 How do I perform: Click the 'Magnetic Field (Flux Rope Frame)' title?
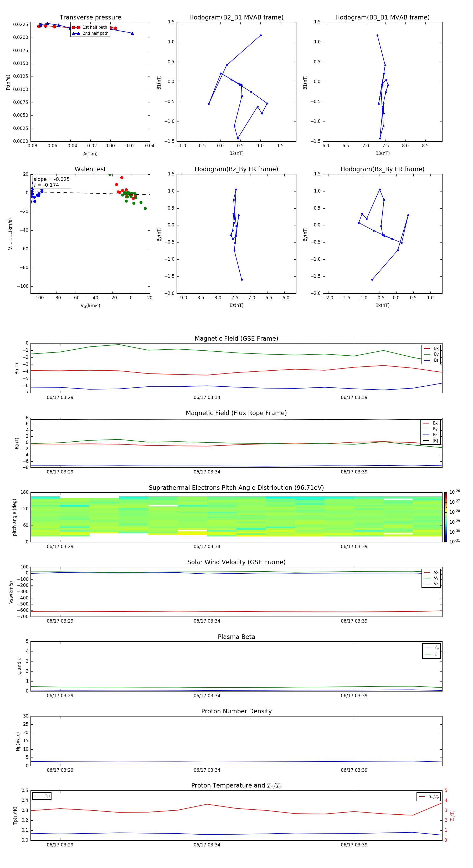(236, 413)
